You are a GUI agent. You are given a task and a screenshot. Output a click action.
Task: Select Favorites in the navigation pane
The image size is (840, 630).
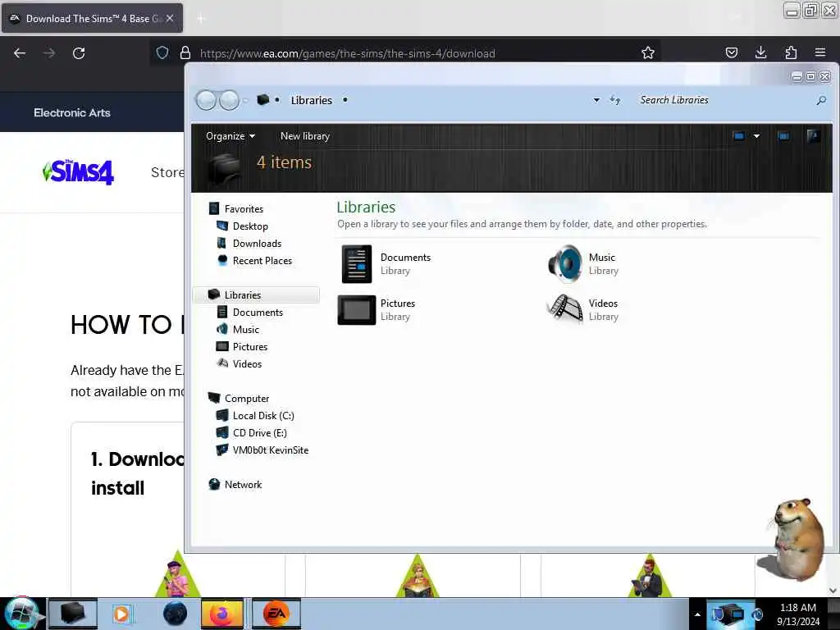[244, 209]
